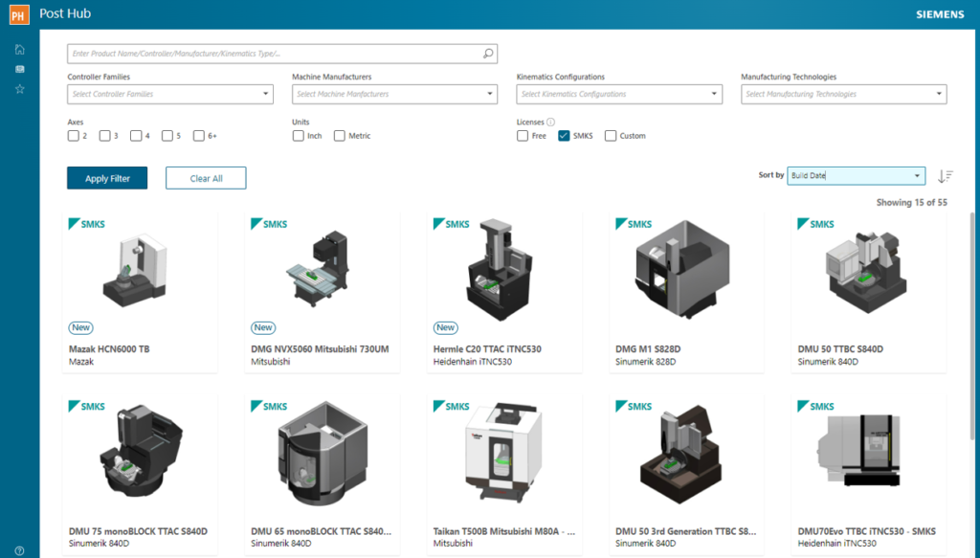Toggle the sort direction arrow icon
Screen dimensions: 980x558
(x=946, y=176)
